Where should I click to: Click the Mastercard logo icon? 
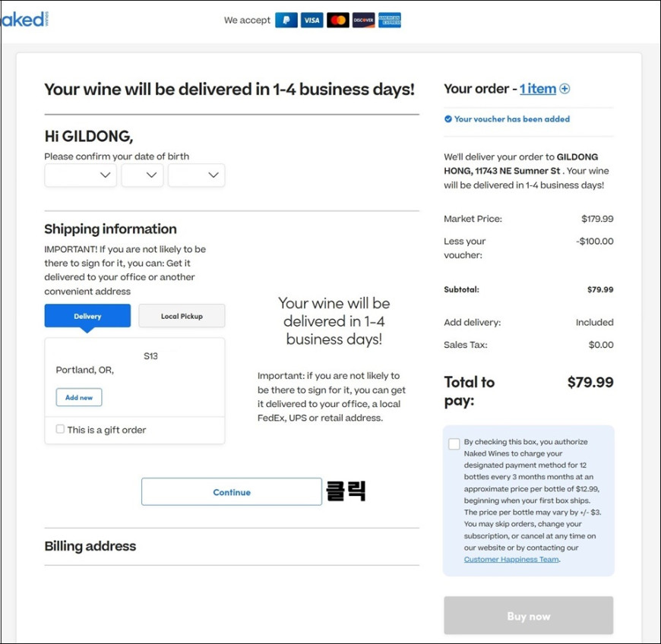click(x=337, y=20)
